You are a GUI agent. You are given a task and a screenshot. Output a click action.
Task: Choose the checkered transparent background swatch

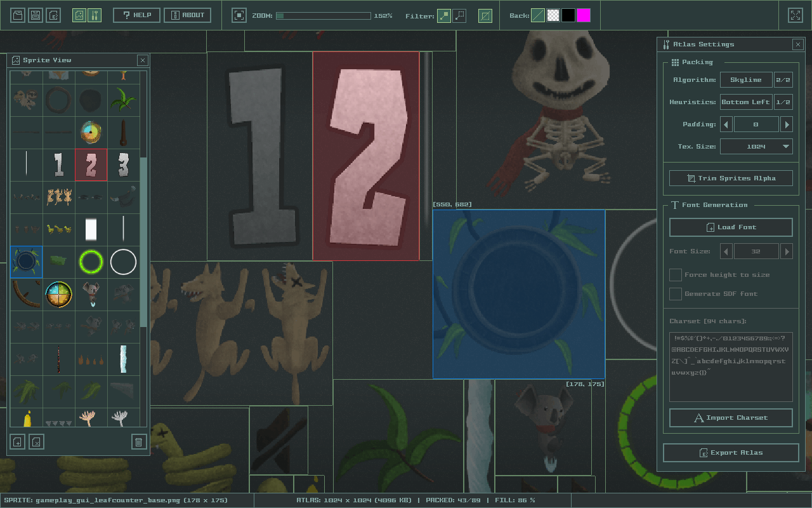coord(553,15)
